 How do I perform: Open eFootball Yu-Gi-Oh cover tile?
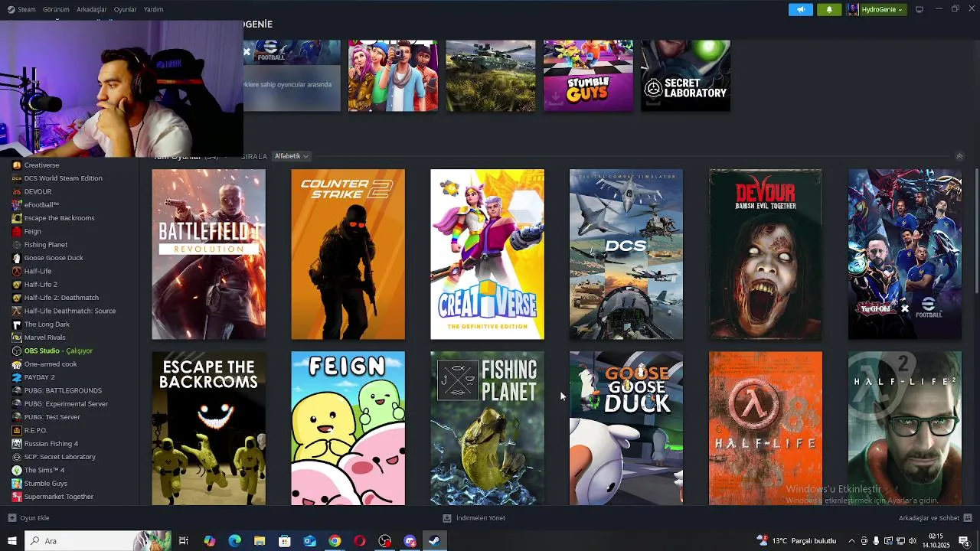tap(905, 254)
